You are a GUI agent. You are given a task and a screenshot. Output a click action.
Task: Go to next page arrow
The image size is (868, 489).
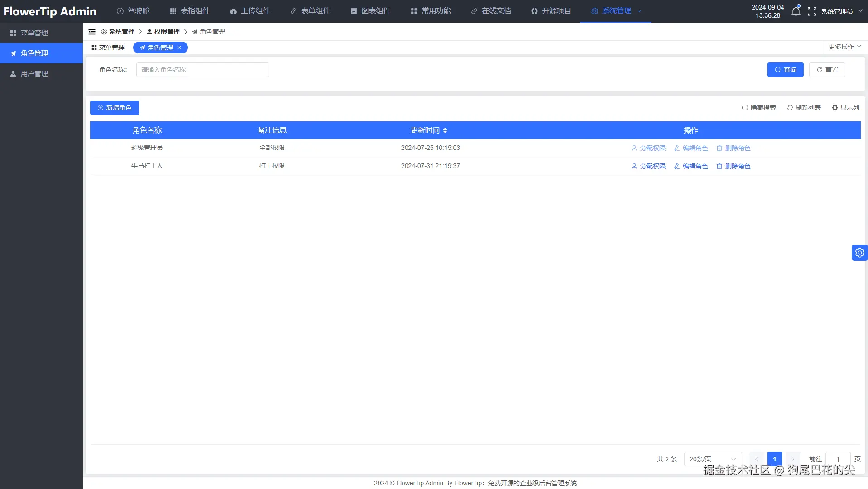[793, 459]
